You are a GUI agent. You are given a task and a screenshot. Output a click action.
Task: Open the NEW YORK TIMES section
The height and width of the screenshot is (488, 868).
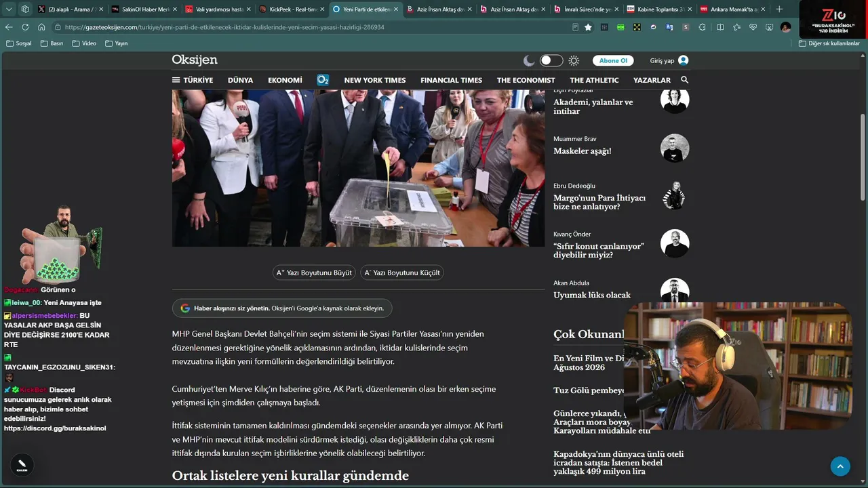tap(375, 80)
